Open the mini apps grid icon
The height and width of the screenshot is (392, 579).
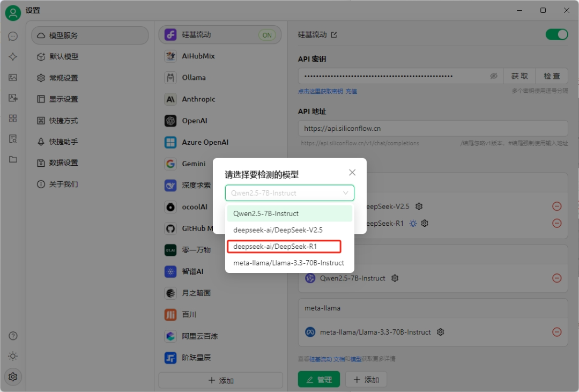[x=13, y=118]
